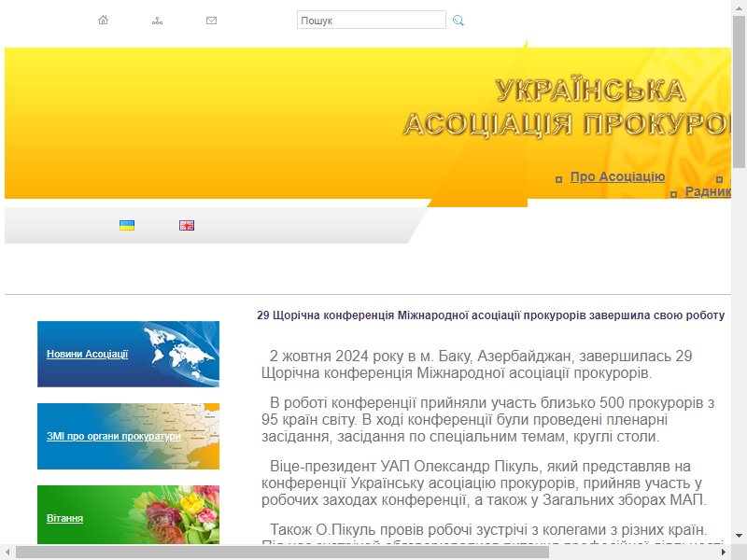Screen dimensions: 747x560
Task: Click the scroll right arrow
Action: point(724,553)
